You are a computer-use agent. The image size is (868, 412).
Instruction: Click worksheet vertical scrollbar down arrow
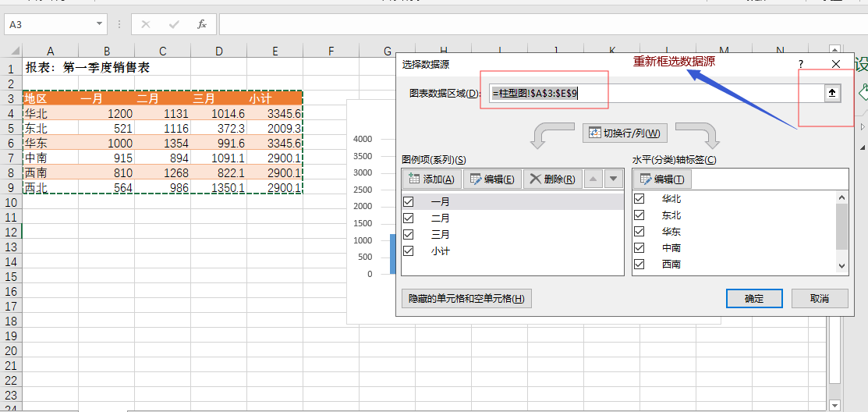[x=834, y=405]
